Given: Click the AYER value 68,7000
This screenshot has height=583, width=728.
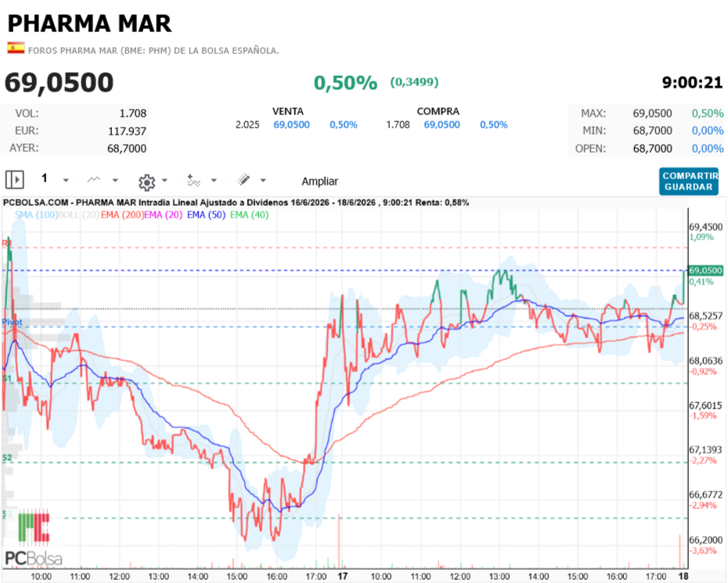Looking at the screenshot, I should pos(127,149).
